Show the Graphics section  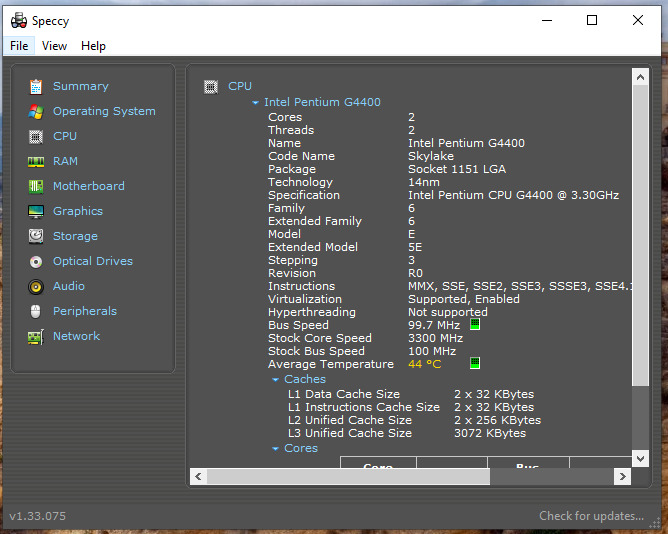[78, 211]
